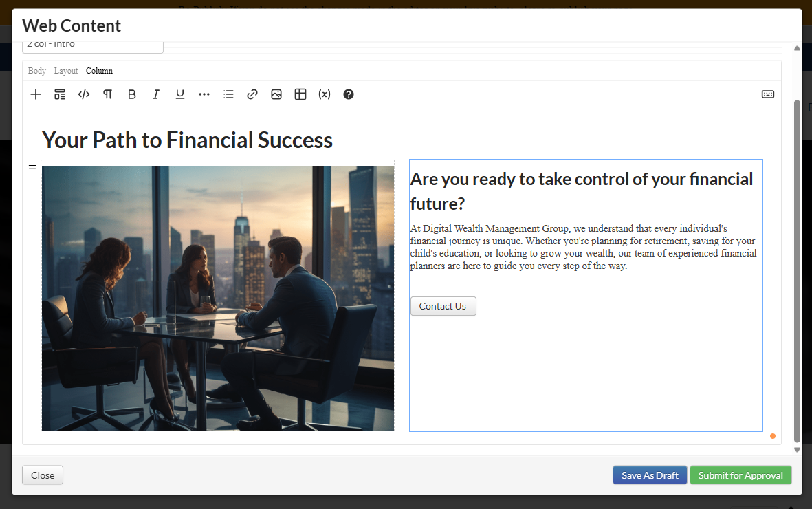Toggle italic formatting

[x=156, y=94]
